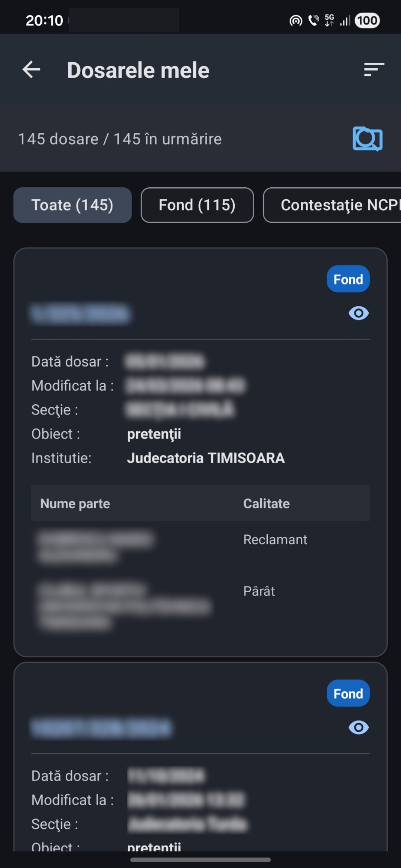Tap the blue camera capture icon
The height and width of the screenshot is (868, 401).
coord(367,139)
